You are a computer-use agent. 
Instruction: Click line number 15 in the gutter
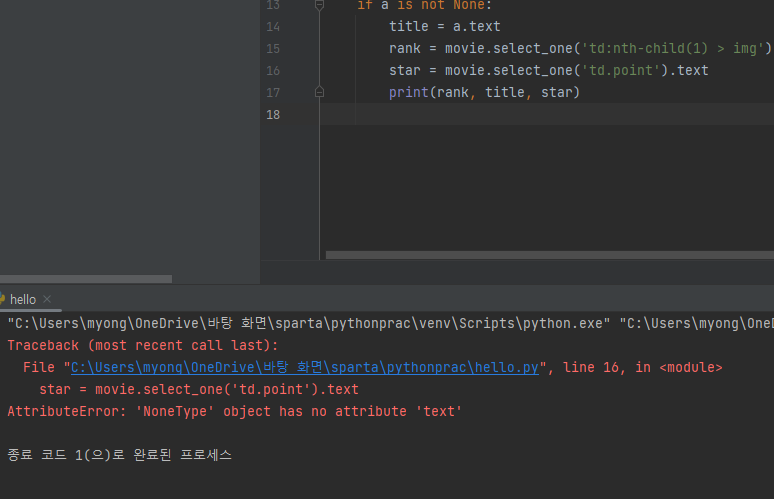pos(273,49)
